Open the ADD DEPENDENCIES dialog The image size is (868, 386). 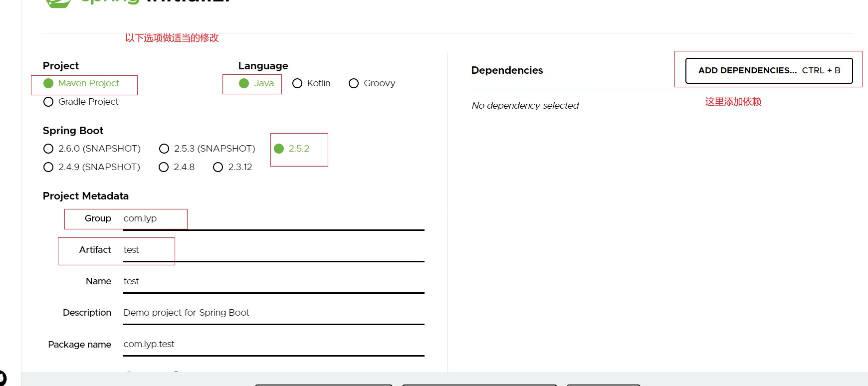coord(769,70)
